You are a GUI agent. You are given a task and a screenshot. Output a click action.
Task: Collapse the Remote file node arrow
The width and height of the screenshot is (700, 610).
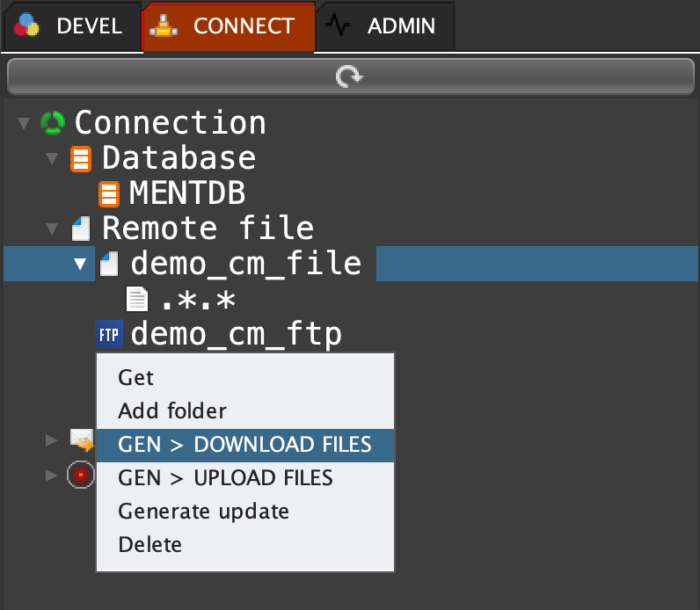[x=52, y=229]
